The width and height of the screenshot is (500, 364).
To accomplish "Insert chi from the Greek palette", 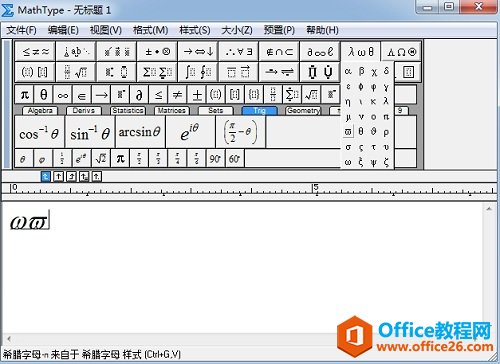I will pyautogui.click(x=374, y=71).
